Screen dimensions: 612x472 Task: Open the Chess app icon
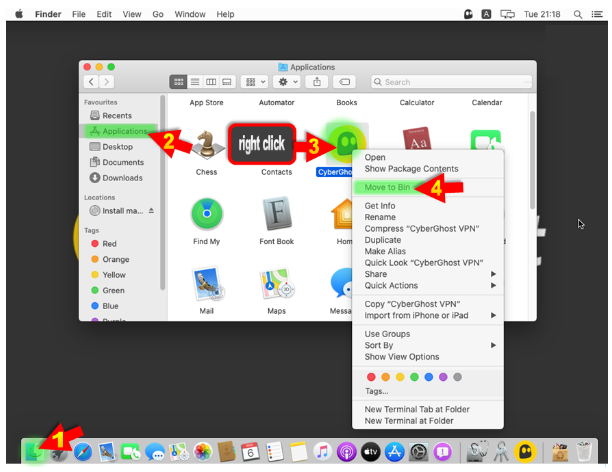206,144
